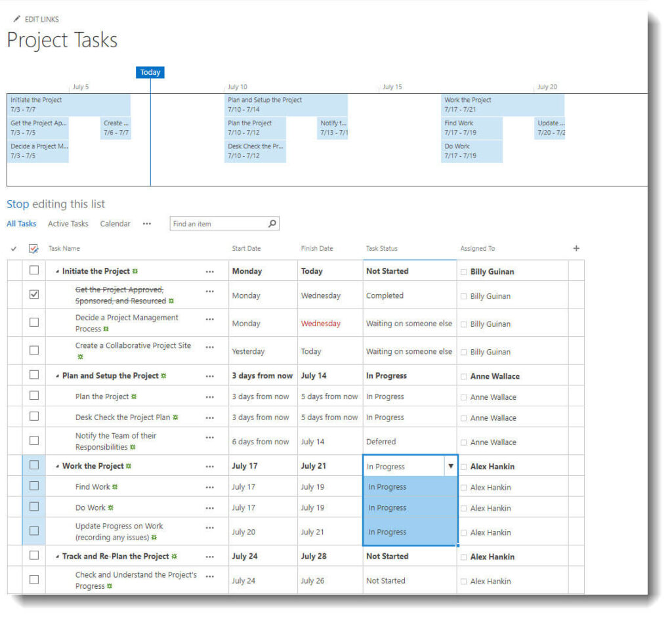The height and width of the screenshot is (619, 672).
Task: Open Task Status dropdown arrow for Work the Project
Action: [x=450, y=467]
